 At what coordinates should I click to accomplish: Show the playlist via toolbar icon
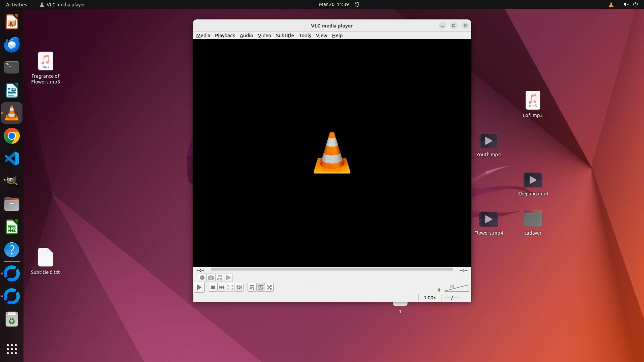pyautogui.click(x=252, y=287)
